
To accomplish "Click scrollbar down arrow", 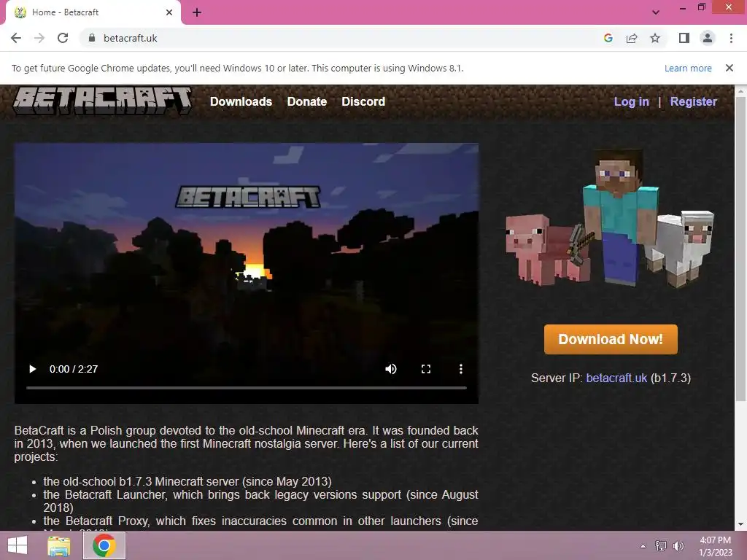I will point(740,524).
